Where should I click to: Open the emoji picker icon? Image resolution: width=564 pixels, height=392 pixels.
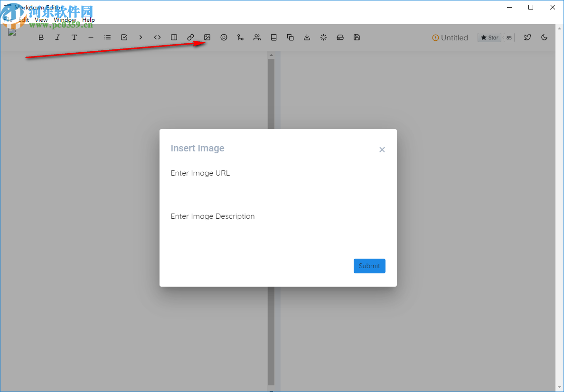pos(224,37)
